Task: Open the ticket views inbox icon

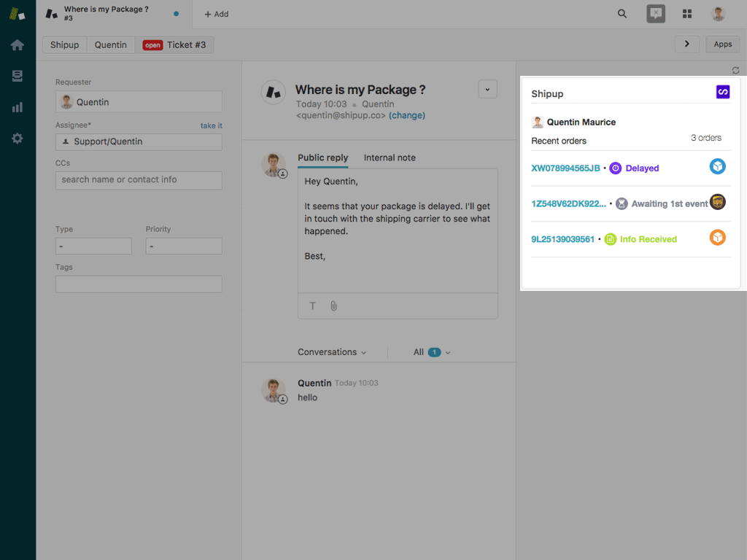Action: pos(16,76)
